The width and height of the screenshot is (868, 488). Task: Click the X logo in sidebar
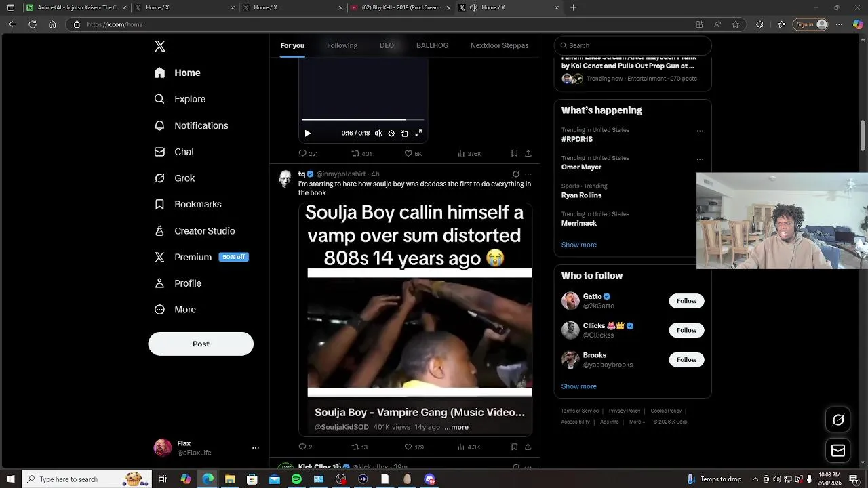pyautogui.click(x=160, y=46)
